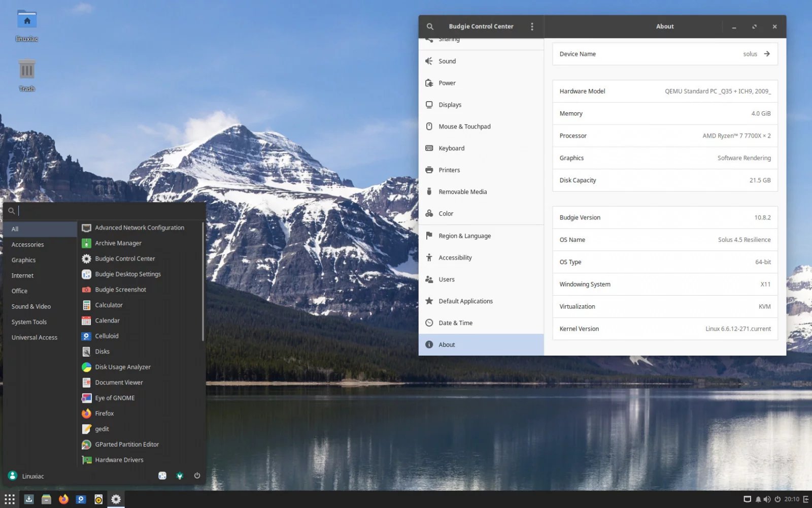Open Firefox from the taskbar

(63, 499)
